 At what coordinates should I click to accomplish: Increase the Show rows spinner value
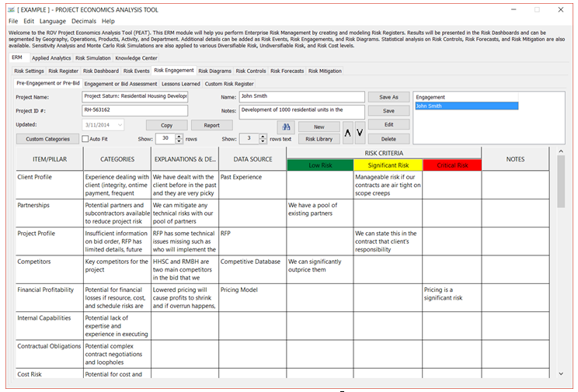179,137
